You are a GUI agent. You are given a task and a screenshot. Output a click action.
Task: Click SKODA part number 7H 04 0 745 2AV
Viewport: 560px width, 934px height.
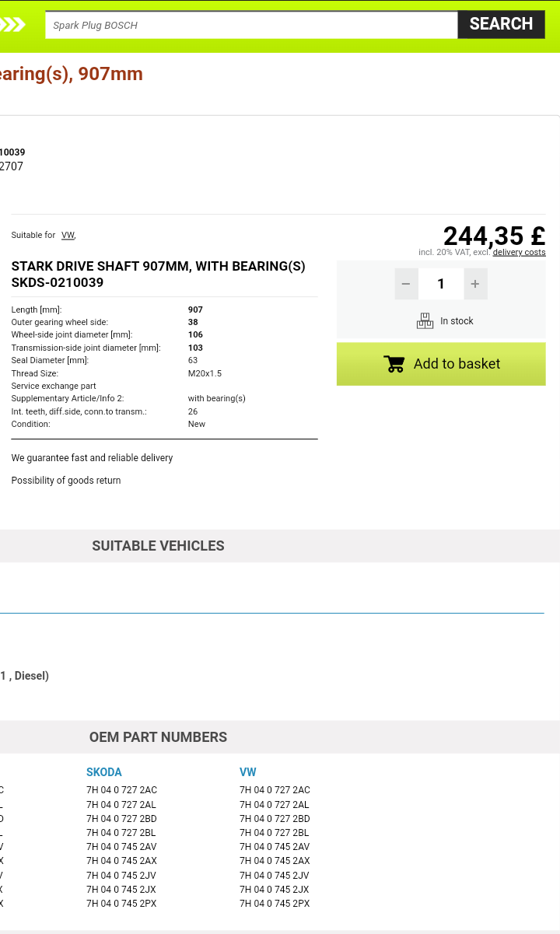(x=121, y=847)
